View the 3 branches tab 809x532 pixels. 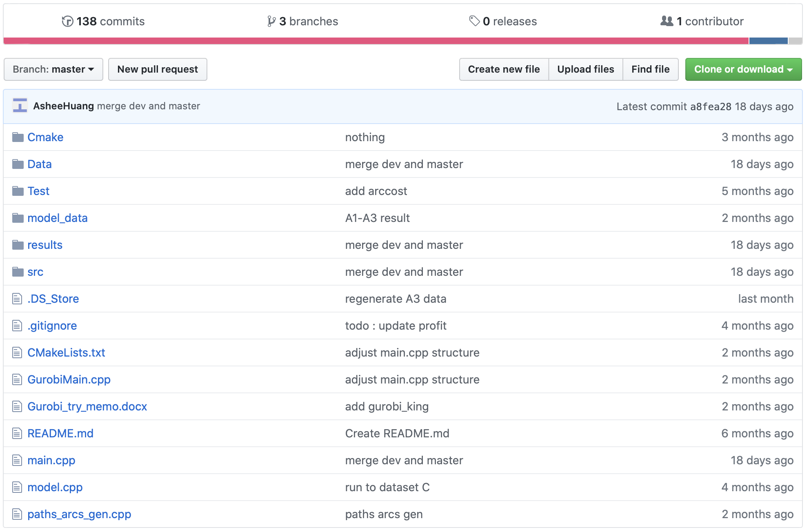point(309,21)
